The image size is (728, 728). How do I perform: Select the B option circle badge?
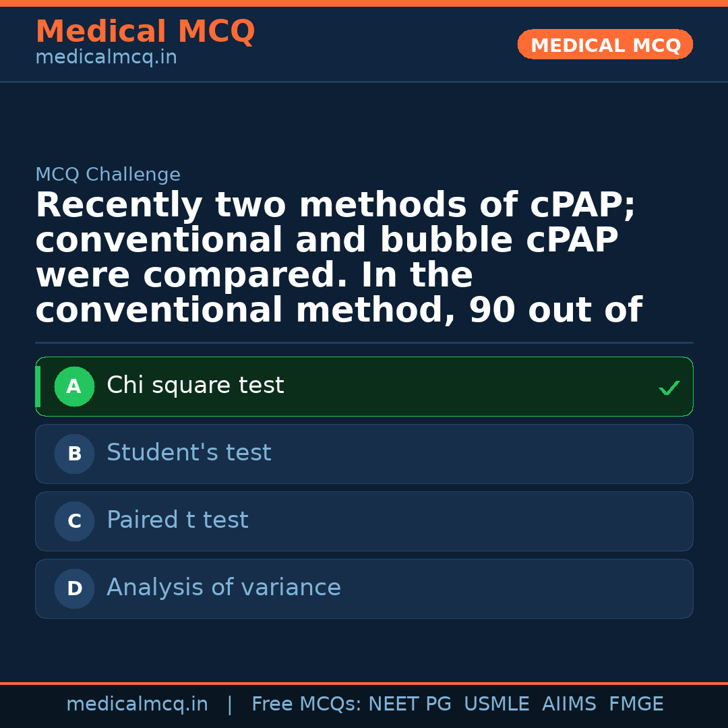pos(74,454)
